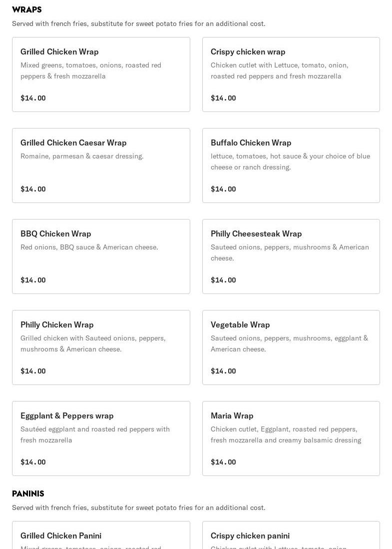
Task: Click the $14.00 price under BBQ Chicken Wrap
Action: (33, 280)
